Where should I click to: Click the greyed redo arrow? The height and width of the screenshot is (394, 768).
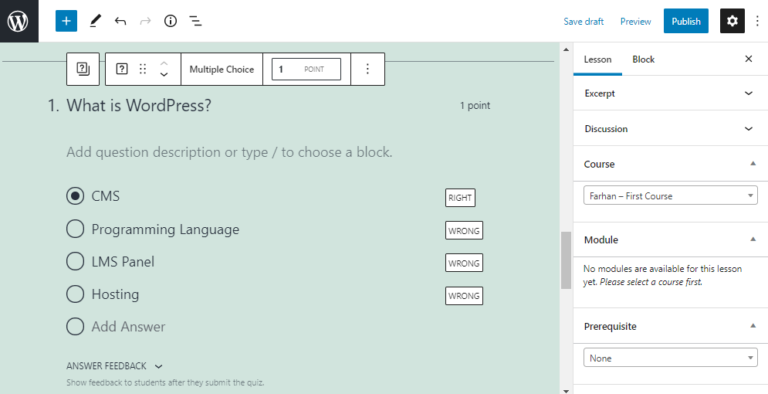tap(145, 21)
